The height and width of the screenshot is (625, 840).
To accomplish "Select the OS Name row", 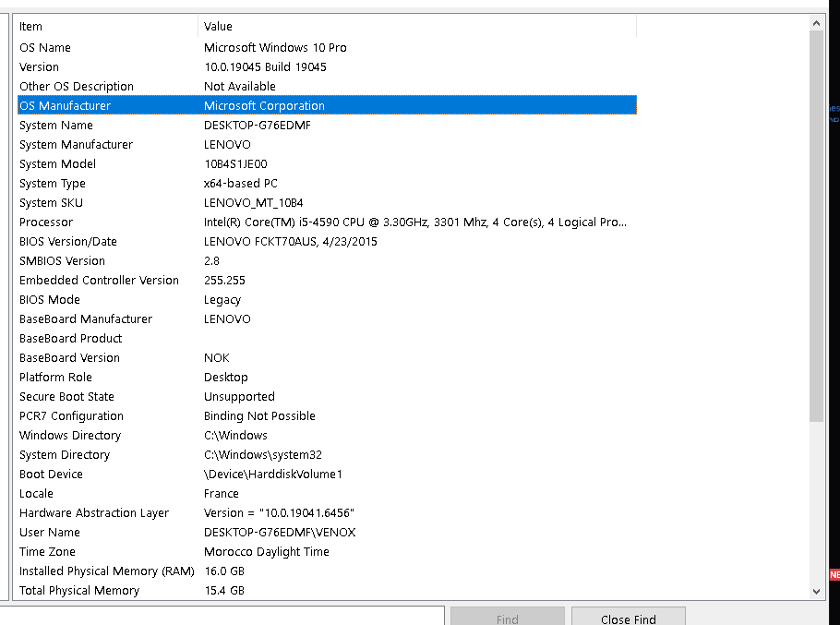I will 327,48.
